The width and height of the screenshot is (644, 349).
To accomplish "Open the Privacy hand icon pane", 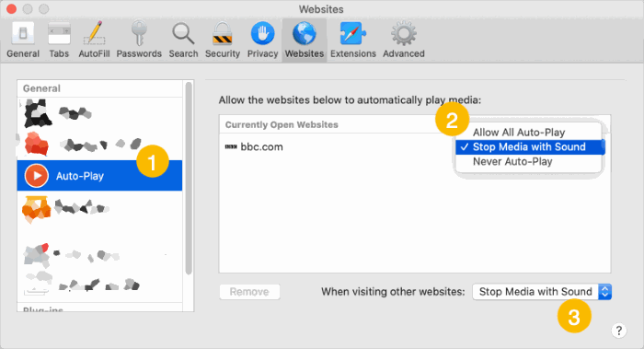I will tap(262, 40).
